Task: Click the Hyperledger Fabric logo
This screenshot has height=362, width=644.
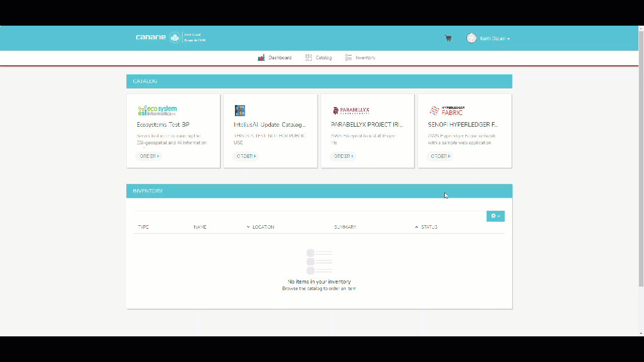Action: click(x=447, y=111)
